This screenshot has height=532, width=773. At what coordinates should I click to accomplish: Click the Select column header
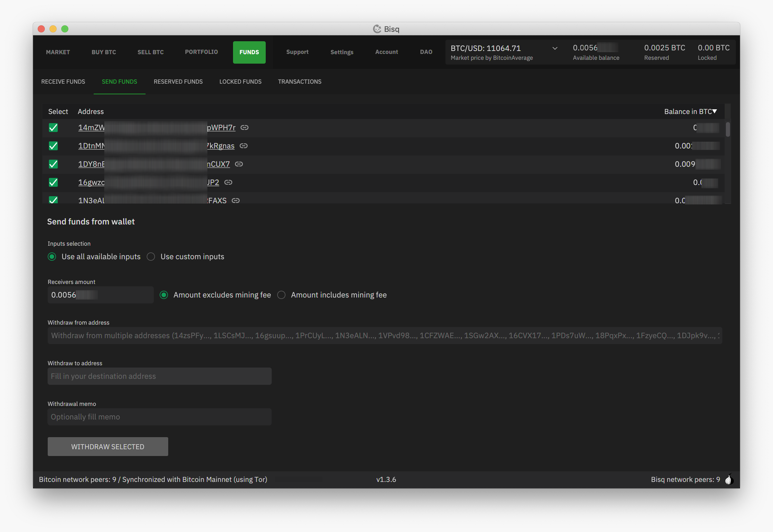point(58,112)
